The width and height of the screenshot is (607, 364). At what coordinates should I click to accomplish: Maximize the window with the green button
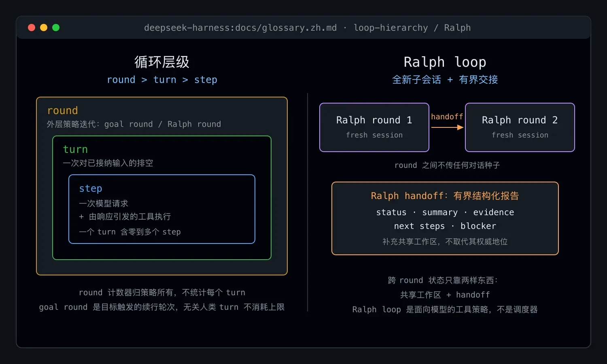coord(56,28)
